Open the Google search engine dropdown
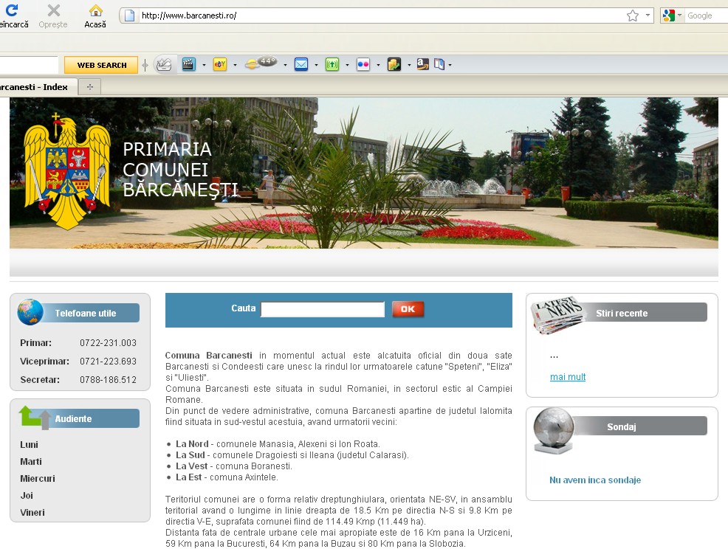 [x=672, y=15]
